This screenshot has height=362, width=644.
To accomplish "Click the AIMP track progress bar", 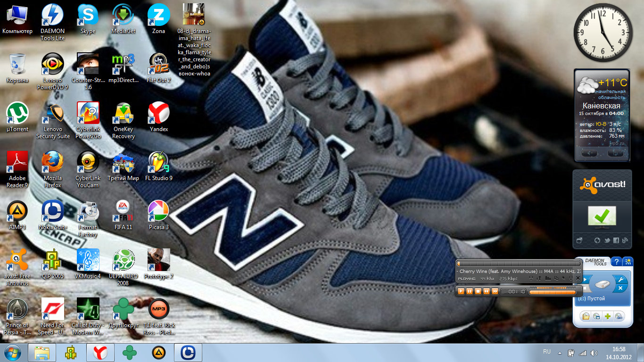I will [519, 263].
